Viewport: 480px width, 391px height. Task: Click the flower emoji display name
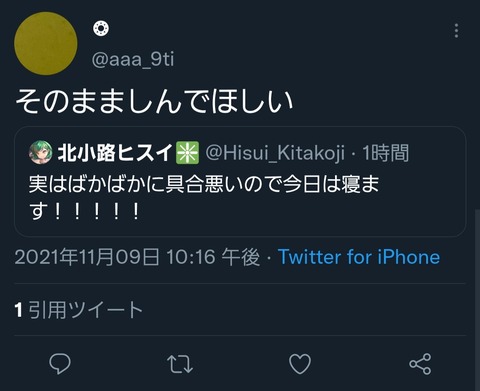(101, 29)
